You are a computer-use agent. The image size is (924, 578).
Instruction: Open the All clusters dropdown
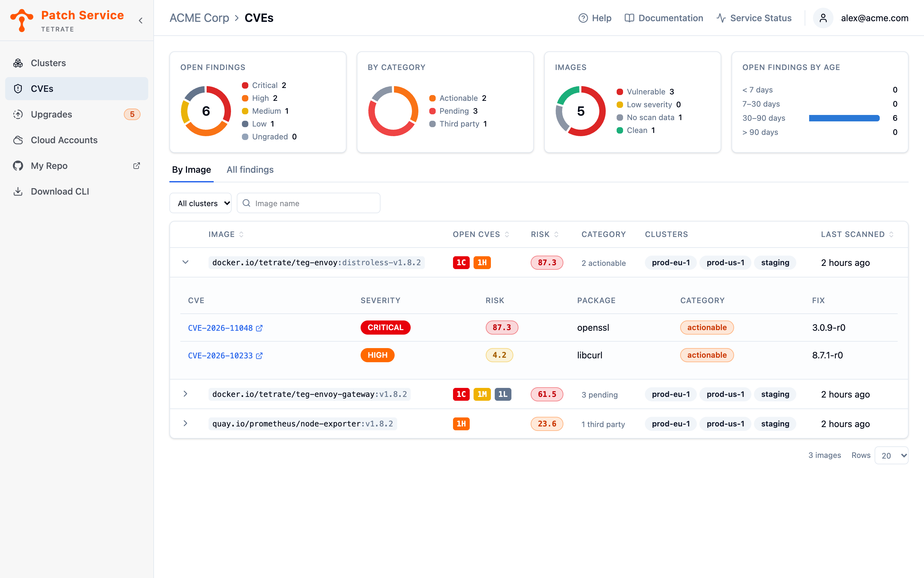coord(201,203)
